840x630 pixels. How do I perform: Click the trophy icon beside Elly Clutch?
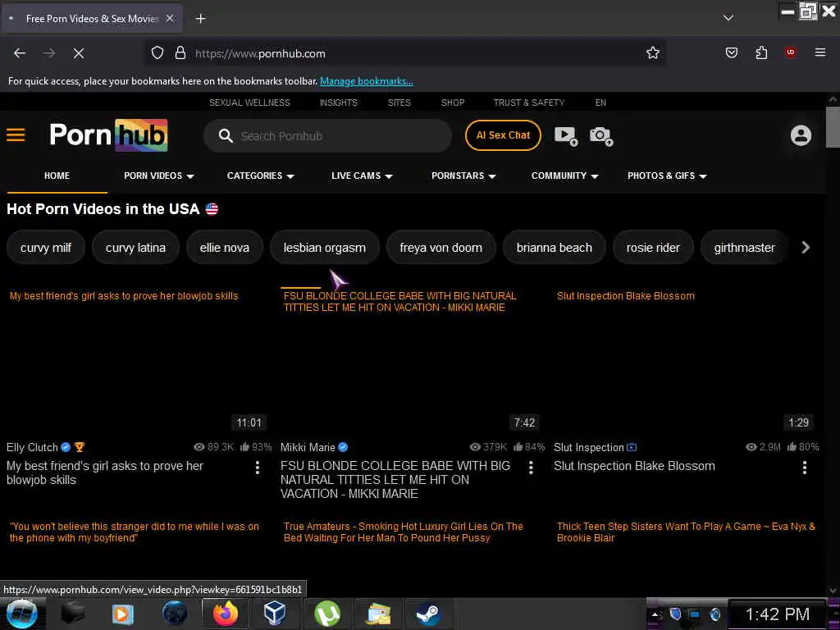click(80, 447)
